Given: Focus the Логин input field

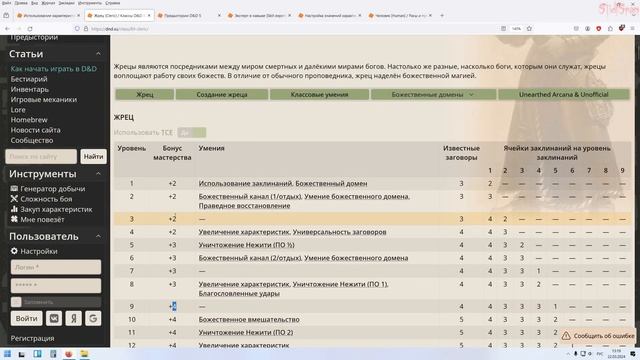Looking at the screenshot, I should tap(56, 267).
